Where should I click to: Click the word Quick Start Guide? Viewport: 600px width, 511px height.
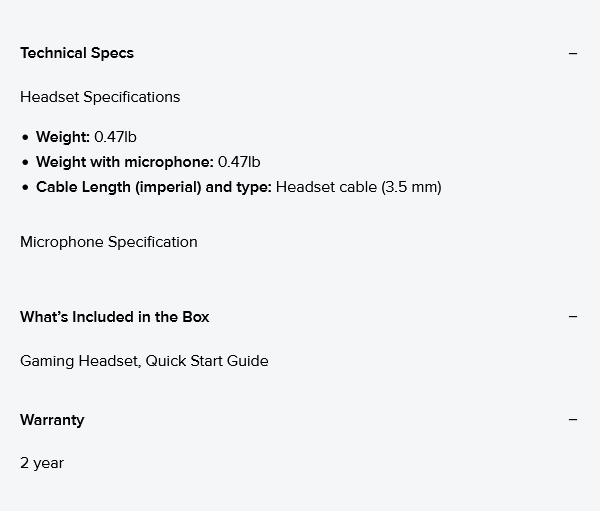tap(207, 361)
